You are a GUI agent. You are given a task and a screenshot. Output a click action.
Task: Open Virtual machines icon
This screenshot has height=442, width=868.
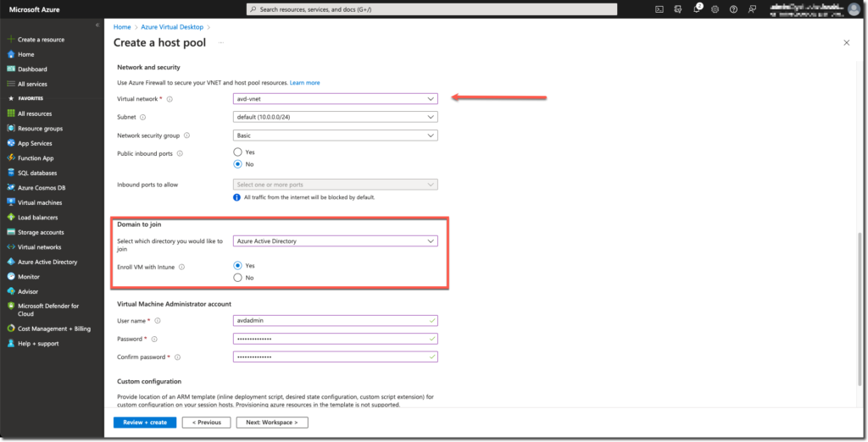10,202
